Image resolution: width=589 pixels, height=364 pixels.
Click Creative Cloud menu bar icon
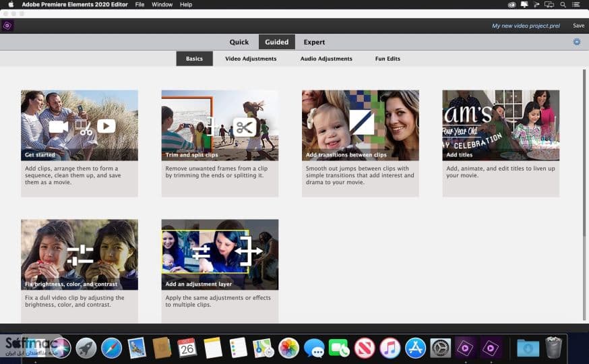(511, 5)
